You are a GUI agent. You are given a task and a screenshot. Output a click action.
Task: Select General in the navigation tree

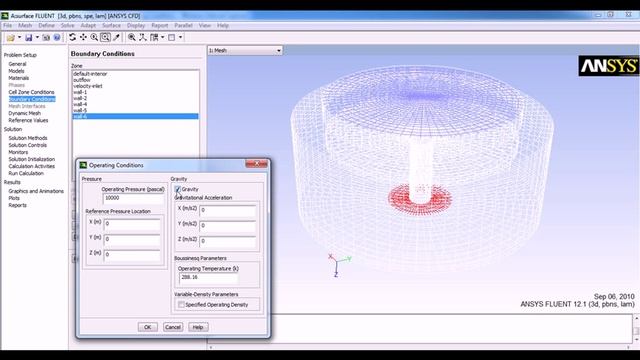pyautogui.click(x=18, y=64)
